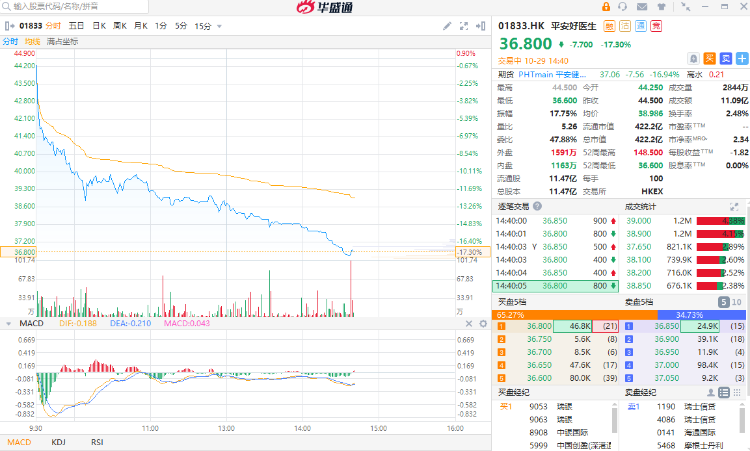Click the blue 卖 sell button
The width and height of the screenshot is (750, 451).
point(726,58)
